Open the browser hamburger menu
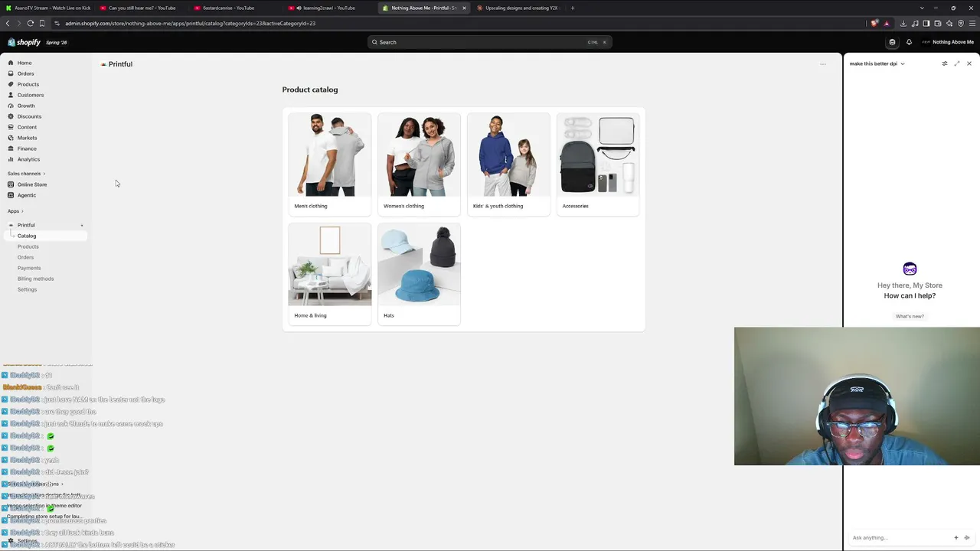 click(972, 23)
